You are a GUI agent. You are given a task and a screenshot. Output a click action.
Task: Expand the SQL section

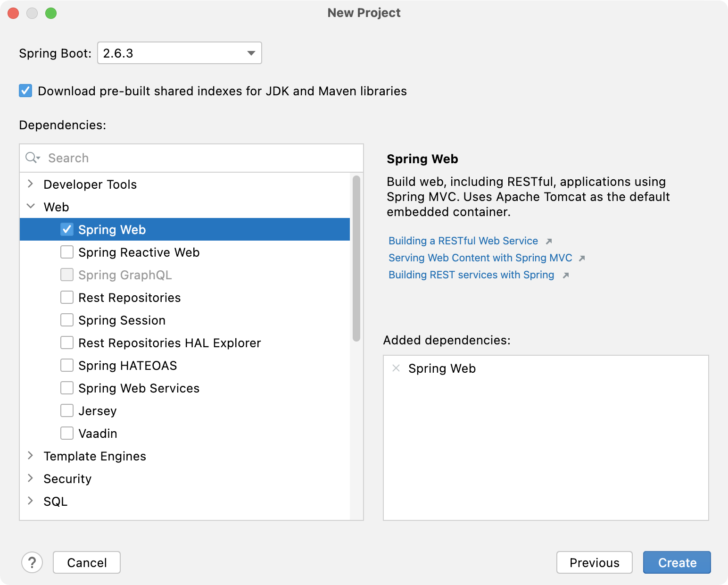click(31, 501)
